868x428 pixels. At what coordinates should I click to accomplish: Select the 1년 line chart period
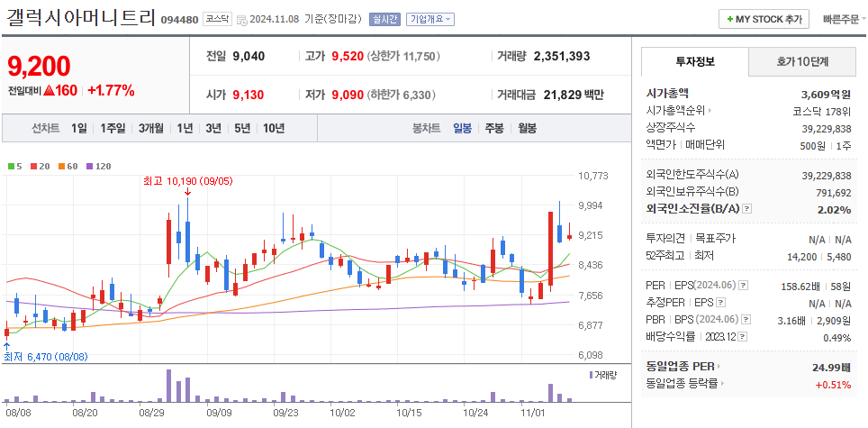(185, 129)
